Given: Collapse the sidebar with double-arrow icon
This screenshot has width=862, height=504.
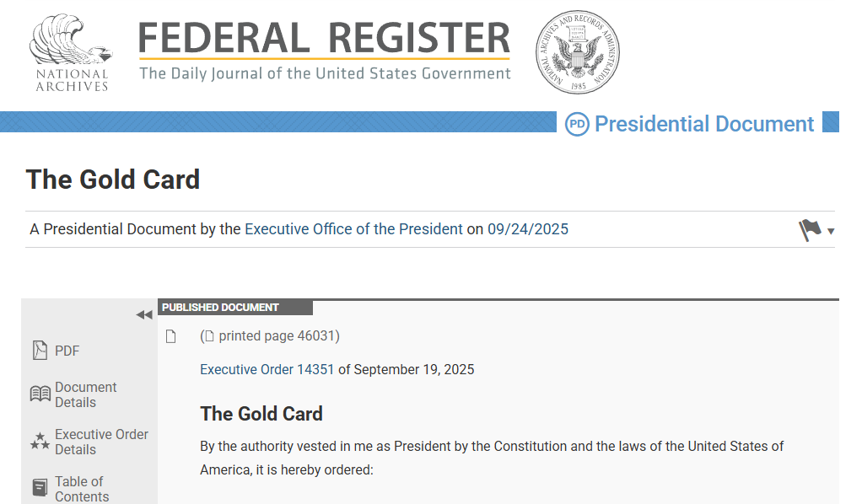Looking at the screenshot, I should [144, 314].
